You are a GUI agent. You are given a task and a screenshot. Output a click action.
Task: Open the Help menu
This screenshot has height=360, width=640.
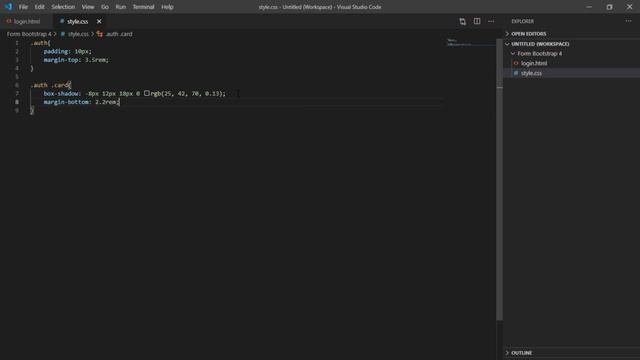point(167,7)
